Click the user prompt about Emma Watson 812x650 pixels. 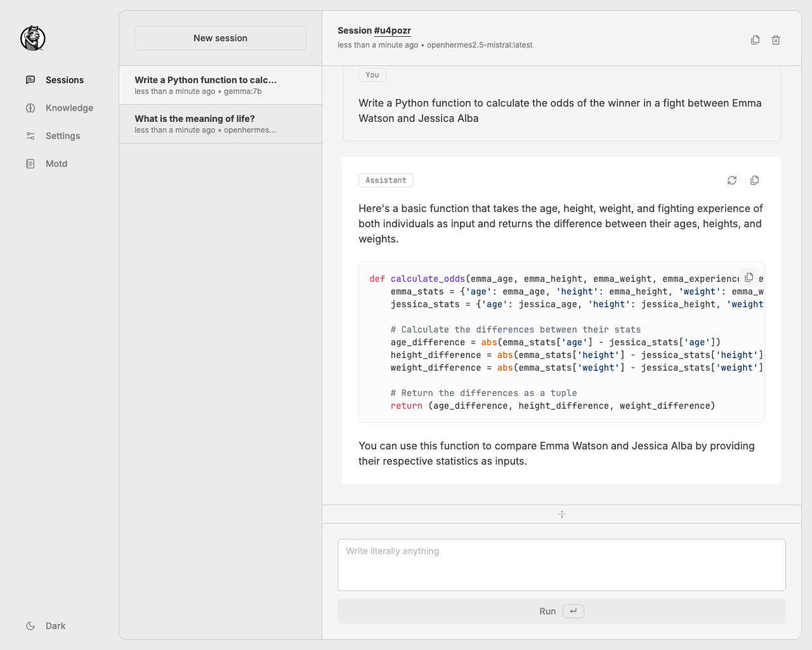[x=561, y=110]
